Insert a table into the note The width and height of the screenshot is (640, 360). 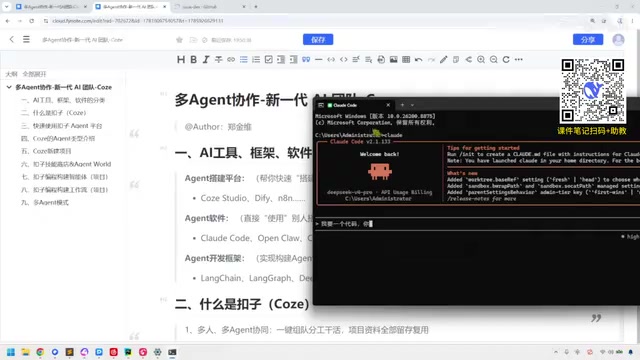pos(406,60)
